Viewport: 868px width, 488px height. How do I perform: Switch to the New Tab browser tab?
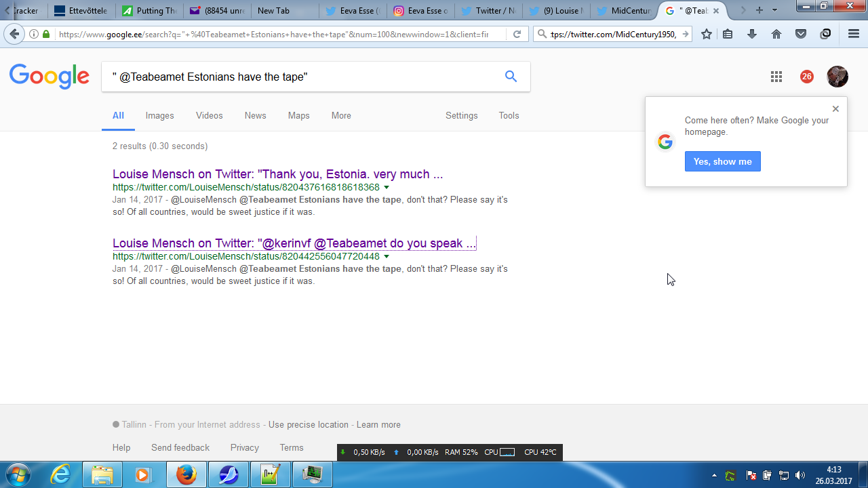(x=285, y=11)
